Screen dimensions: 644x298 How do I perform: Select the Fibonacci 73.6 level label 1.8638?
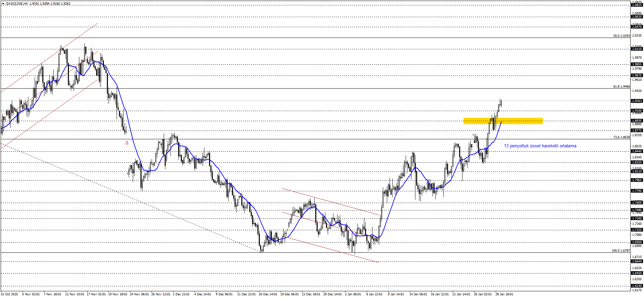click(x=621, y=137)
